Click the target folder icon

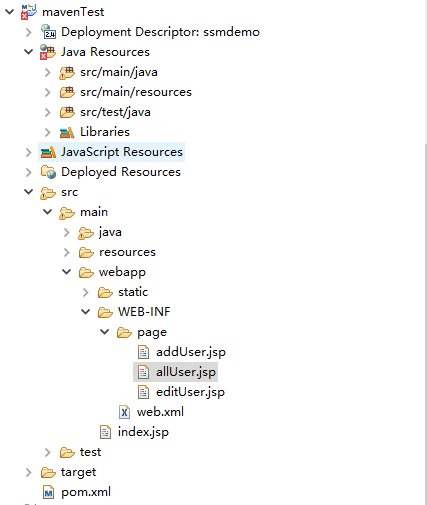[x=48, y=472]
